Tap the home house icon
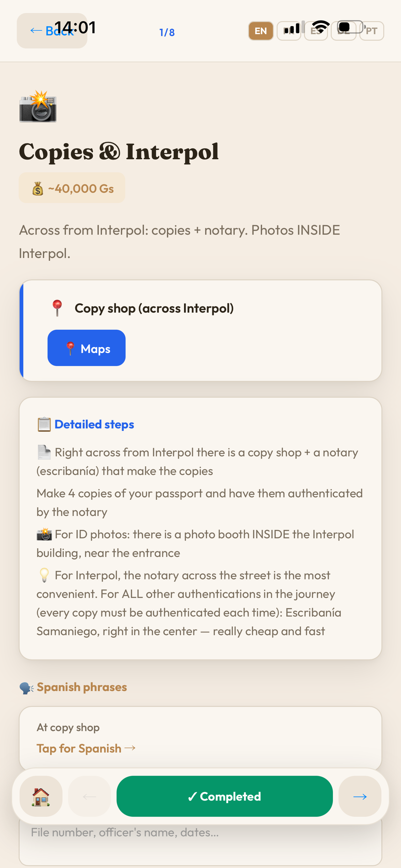The width and height of the screenshot is (401, 868). (x=41, y=796)
